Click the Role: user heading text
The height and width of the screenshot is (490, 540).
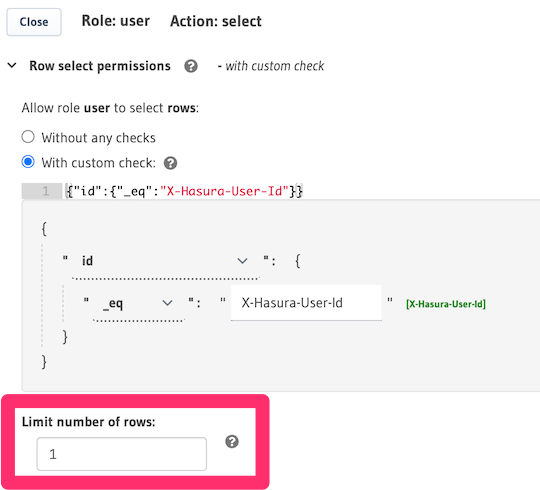pyautogui.click(x=116, y=21)
